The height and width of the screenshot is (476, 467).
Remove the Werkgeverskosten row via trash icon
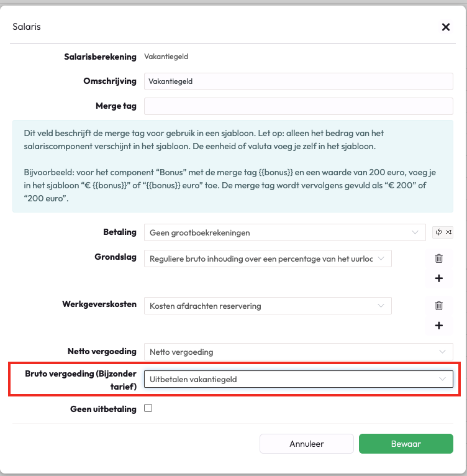click(x=438, y=305)
